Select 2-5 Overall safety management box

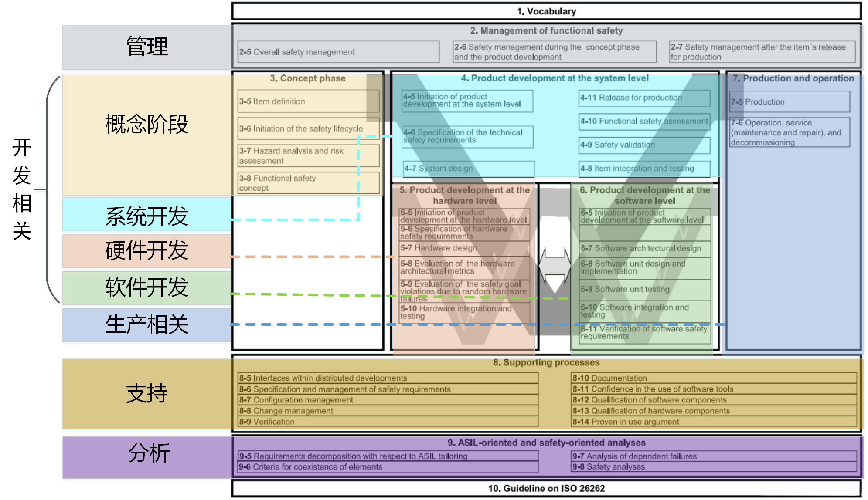[x=338, y=52]
